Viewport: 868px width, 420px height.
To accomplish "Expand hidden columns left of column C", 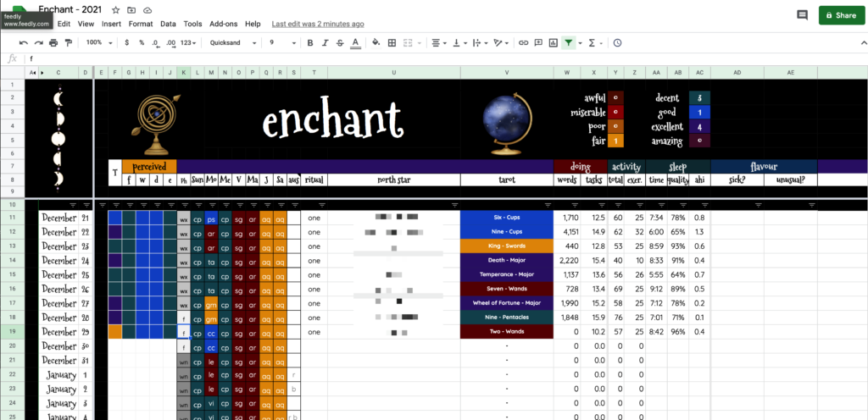I will click(42, 72).
